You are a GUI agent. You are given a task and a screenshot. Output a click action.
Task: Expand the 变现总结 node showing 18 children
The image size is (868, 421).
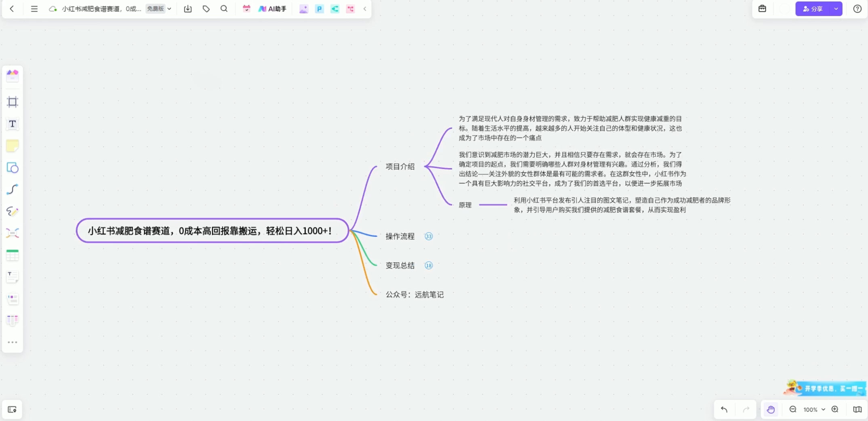coord(428,265)
